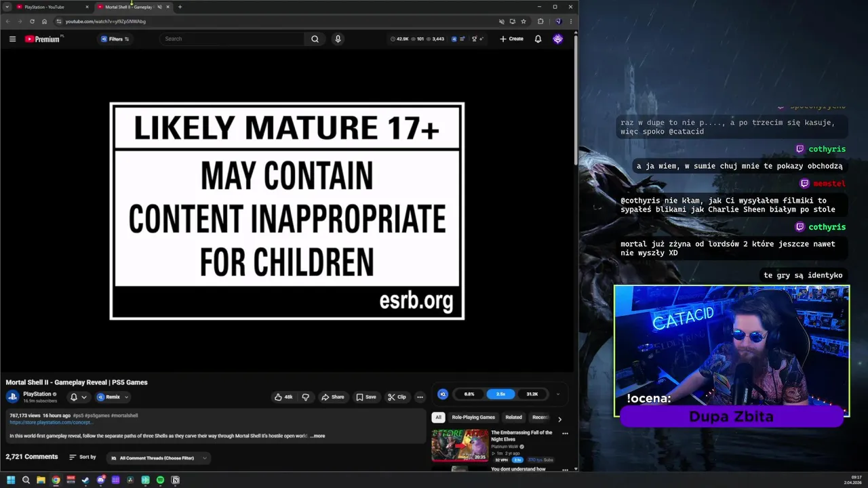Select the 31.2K stat pill

532,394
